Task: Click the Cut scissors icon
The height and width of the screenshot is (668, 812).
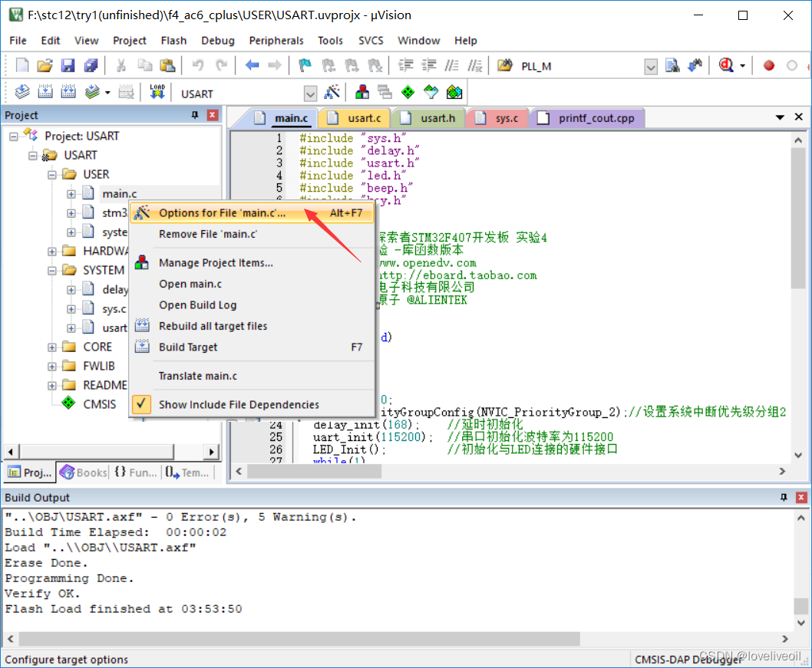Action: [x=121, y=66]
